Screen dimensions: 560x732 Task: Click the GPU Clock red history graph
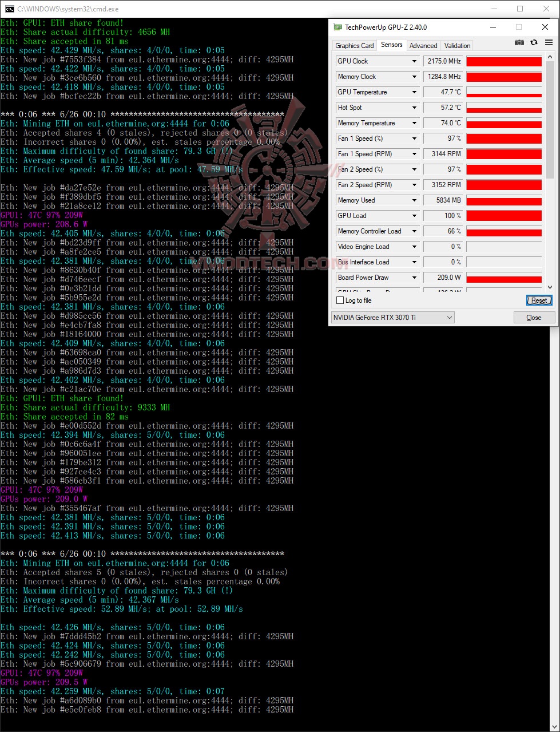[504, 61]
